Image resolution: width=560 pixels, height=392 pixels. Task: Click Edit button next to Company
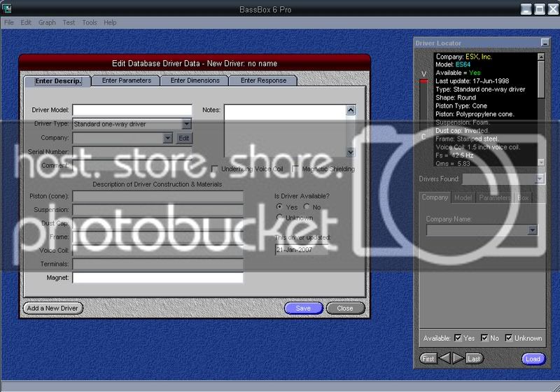coord(184,138)
